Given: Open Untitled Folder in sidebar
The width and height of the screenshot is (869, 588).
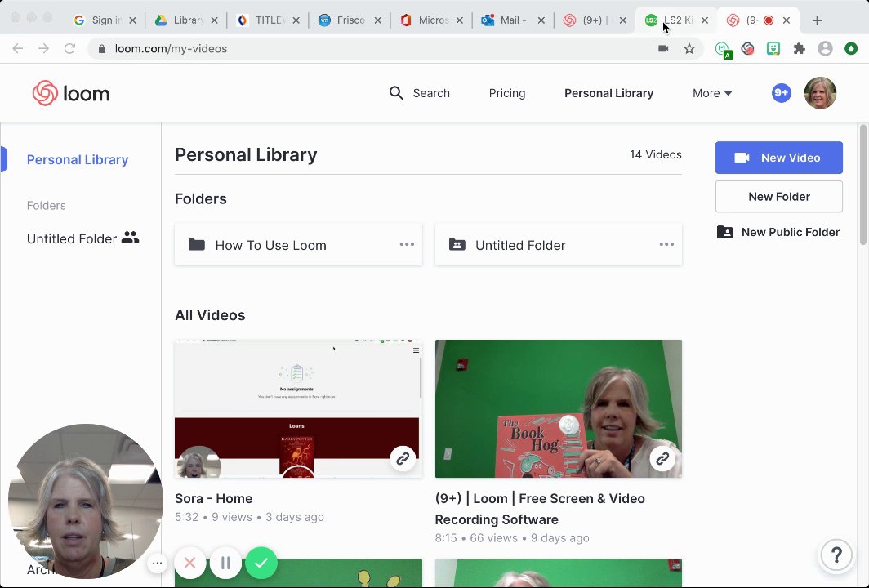Looking at the screenshot, I should tap(83, 238).
